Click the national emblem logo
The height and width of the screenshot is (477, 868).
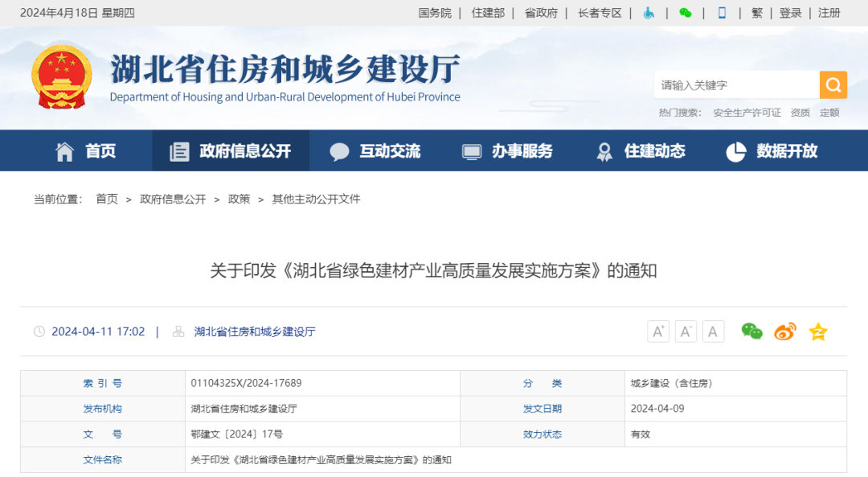[x=62, y=77]
